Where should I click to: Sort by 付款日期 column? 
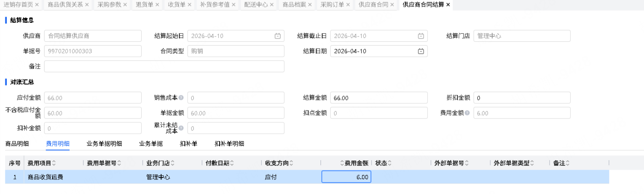point(232,163)
